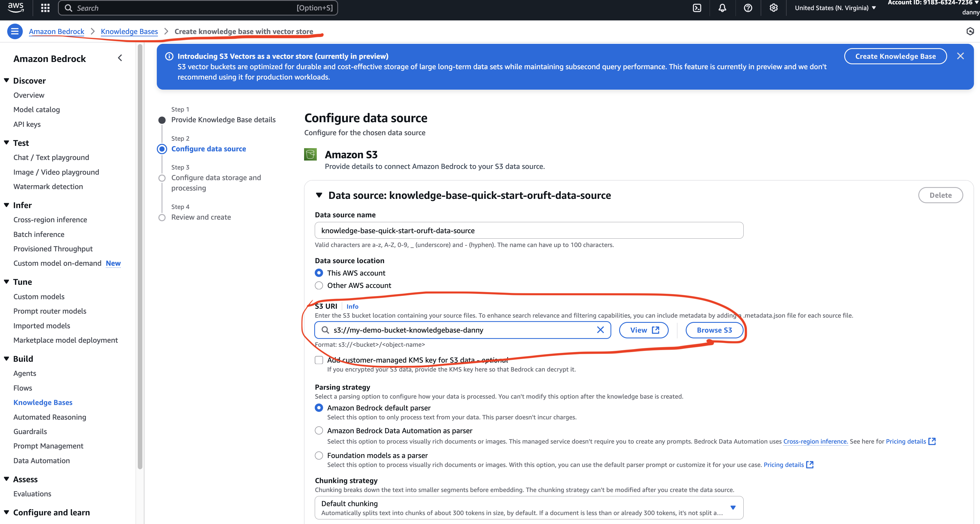Open Watermark detection in sidebar
Image resolution: width=980 pixels, height=524 pixels.
click(48, 186)
